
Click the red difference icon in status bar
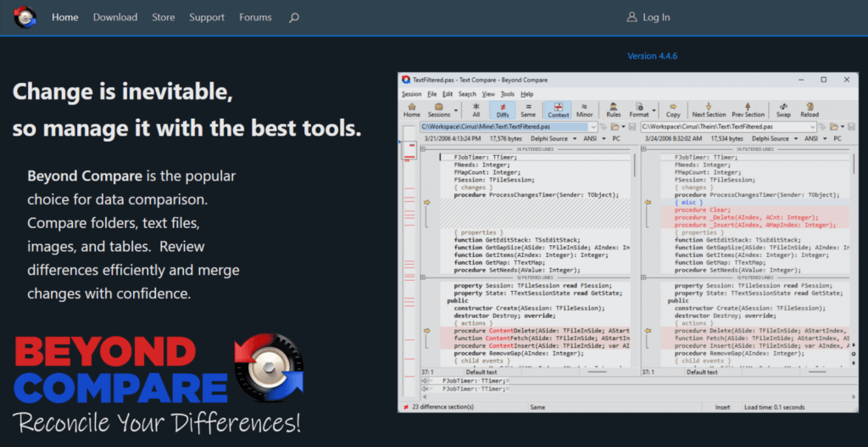pos(406,407)
